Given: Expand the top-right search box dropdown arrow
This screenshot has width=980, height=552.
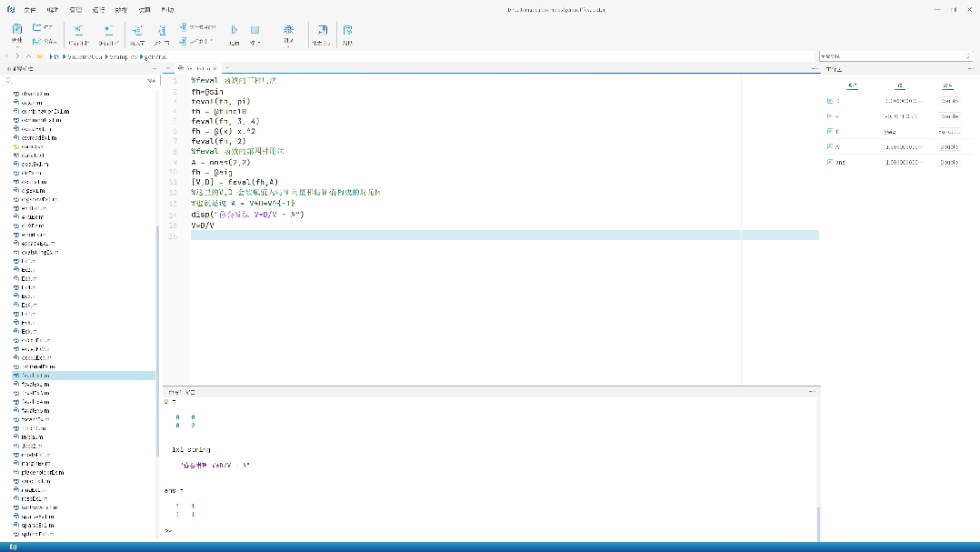Looking at the screenshot, I should [966, 56].
